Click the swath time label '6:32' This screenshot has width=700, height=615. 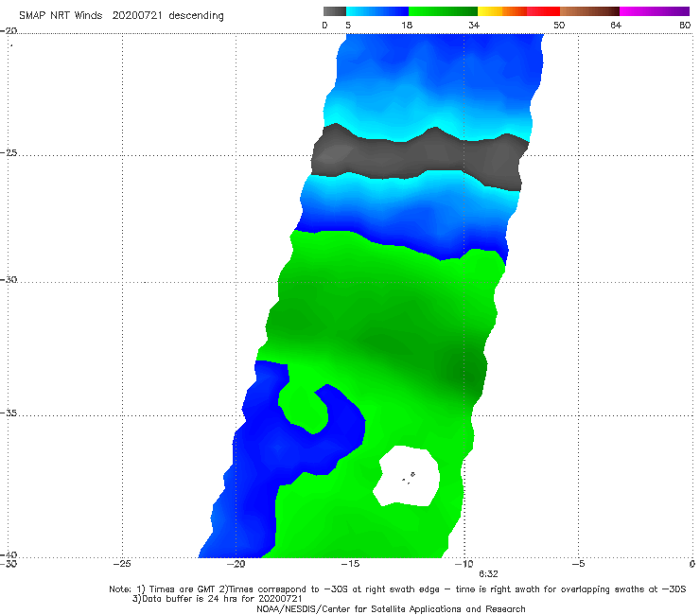[x=488, y=574]
